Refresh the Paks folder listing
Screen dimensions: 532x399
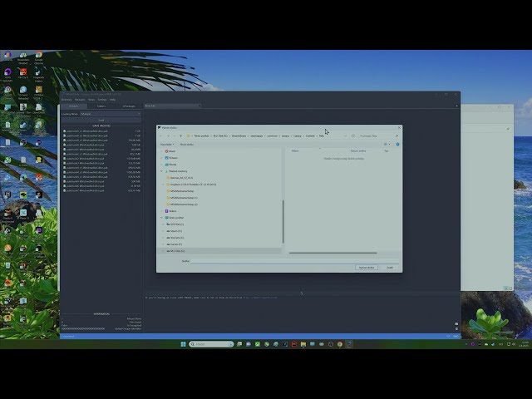tap(353, 136)
